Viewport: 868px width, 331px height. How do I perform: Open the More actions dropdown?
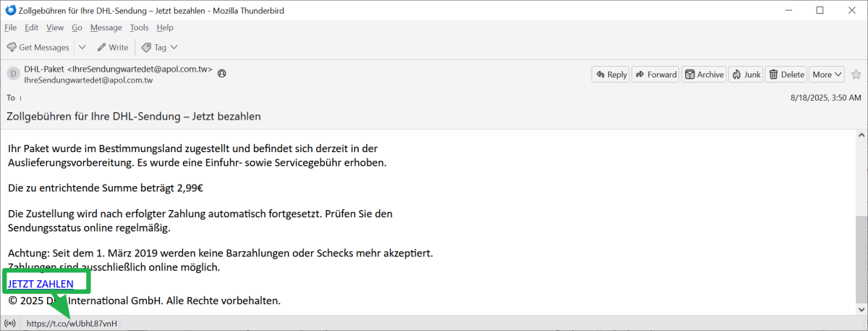[x=827, y=74]
